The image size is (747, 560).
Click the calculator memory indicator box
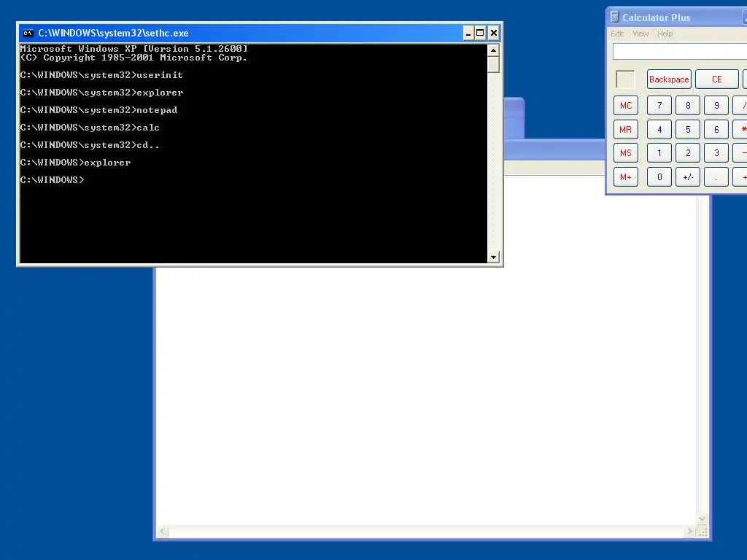pos(625,79)
